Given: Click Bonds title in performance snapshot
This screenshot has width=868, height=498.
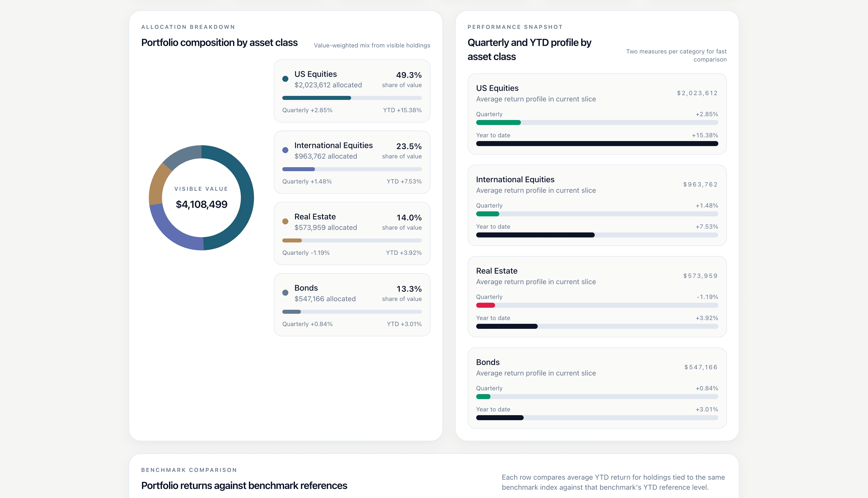Looking at the screenshot, I should pyautogui.click(x=487, y=362).
